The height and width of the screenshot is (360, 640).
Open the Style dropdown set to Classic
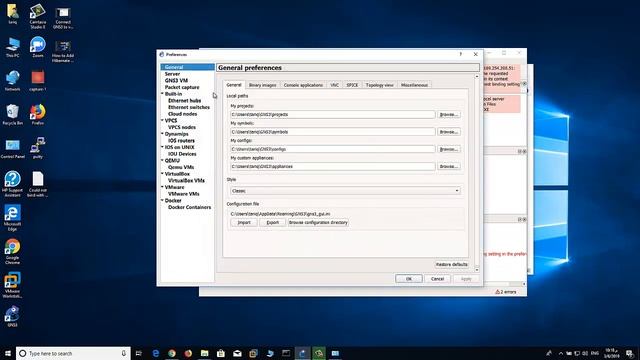[x=345, y=191]
